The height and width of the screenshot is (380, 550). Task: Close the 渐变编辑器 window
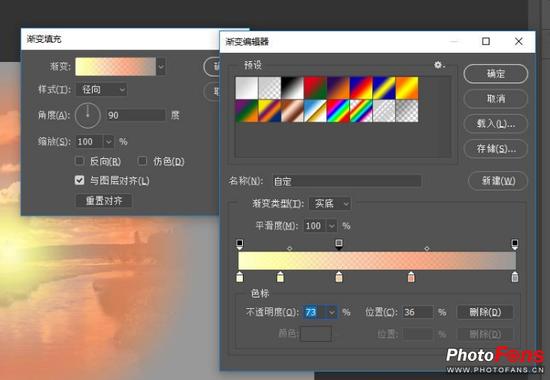click(x=518, y=41)
